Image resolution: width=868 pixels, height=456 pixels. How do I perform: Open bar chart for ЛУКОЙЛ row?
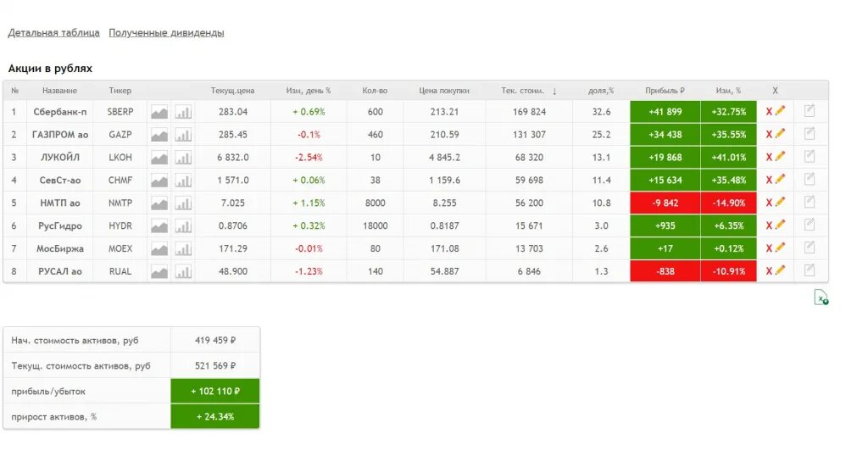pos(183,158)
